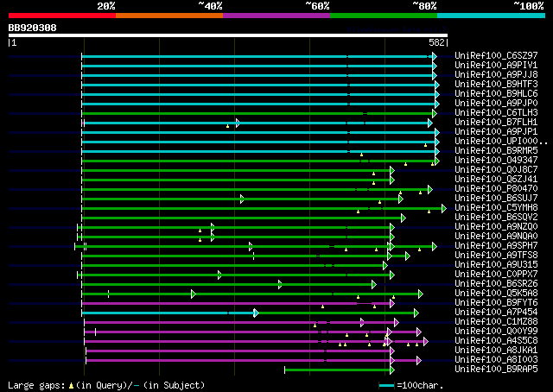Click the UniRef100_O49347 label
Screen dimensions: 553x392
496,161
